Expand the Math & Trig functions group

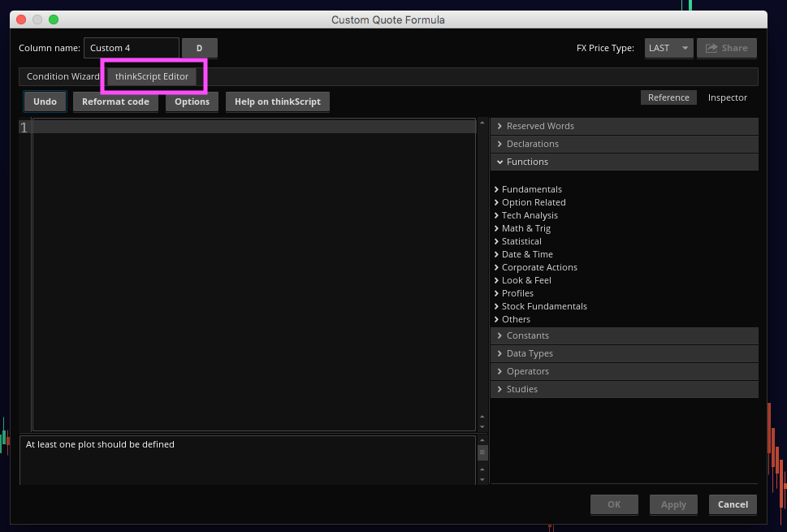click(x=525, y=228)
